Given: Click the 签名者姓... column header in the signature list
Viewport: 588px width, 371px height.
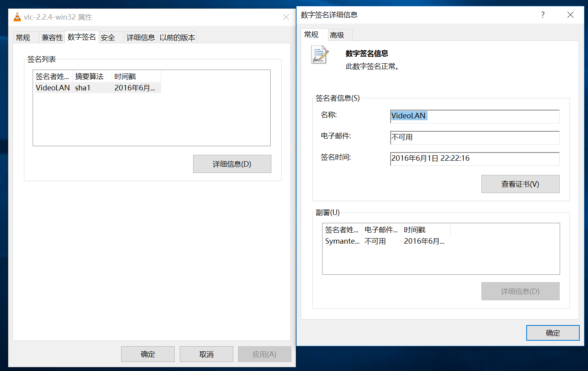Looking at the screenshot, I should [53, 76].
